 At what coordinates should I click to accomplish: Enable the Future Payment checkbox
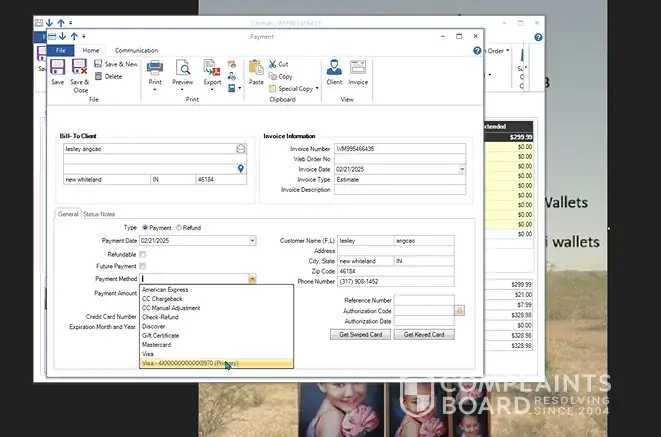pos(143,267)
